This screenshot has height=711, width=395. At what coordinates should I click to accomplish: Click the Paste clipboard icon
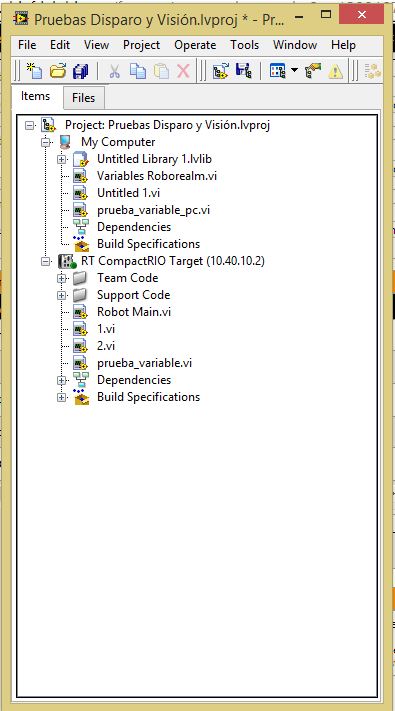(x=161, y=71)
